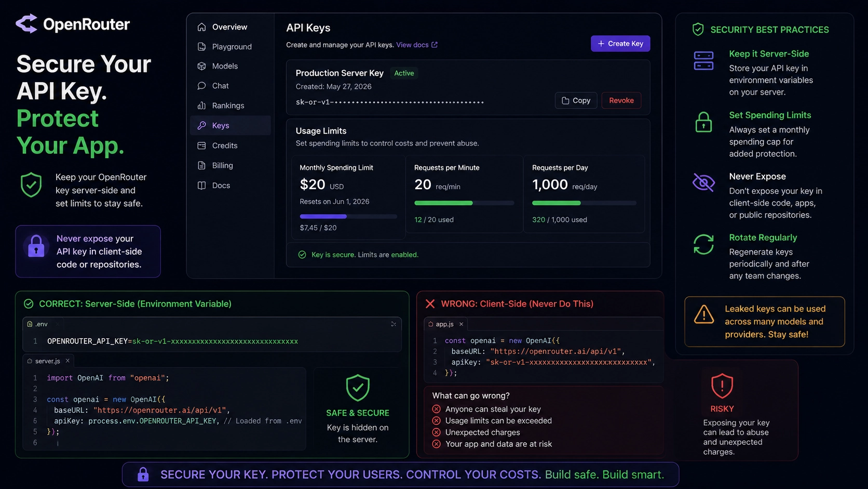
Task: Click the red RISKY shield icon
Action: (722, 386)
